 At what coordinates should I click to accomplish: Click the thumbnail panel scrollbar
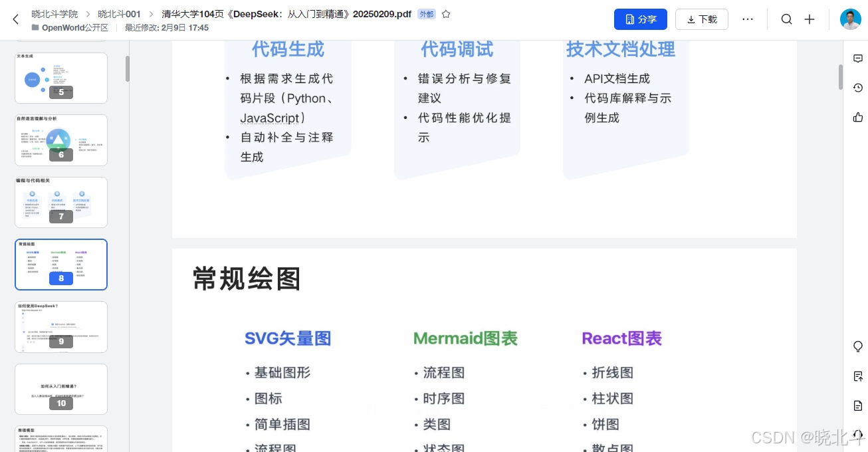[x=128, y=68]
